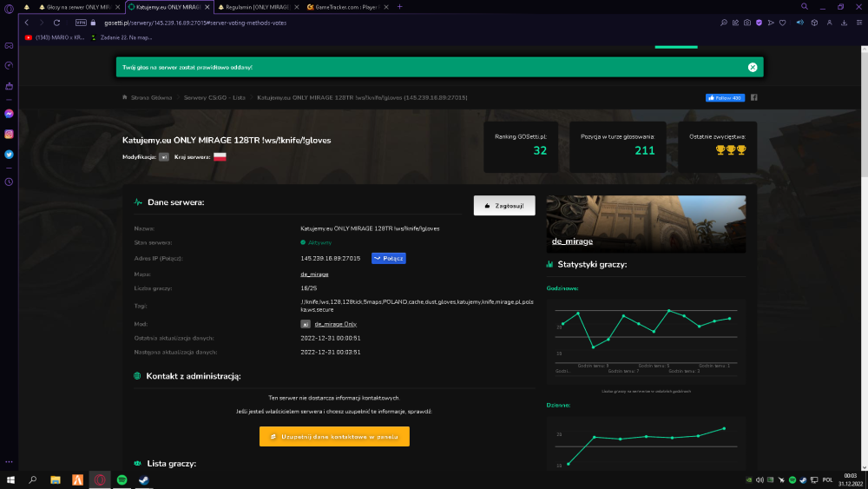Click the voting round position 211
Screen dimensions: 868x489
click(644, 150)
